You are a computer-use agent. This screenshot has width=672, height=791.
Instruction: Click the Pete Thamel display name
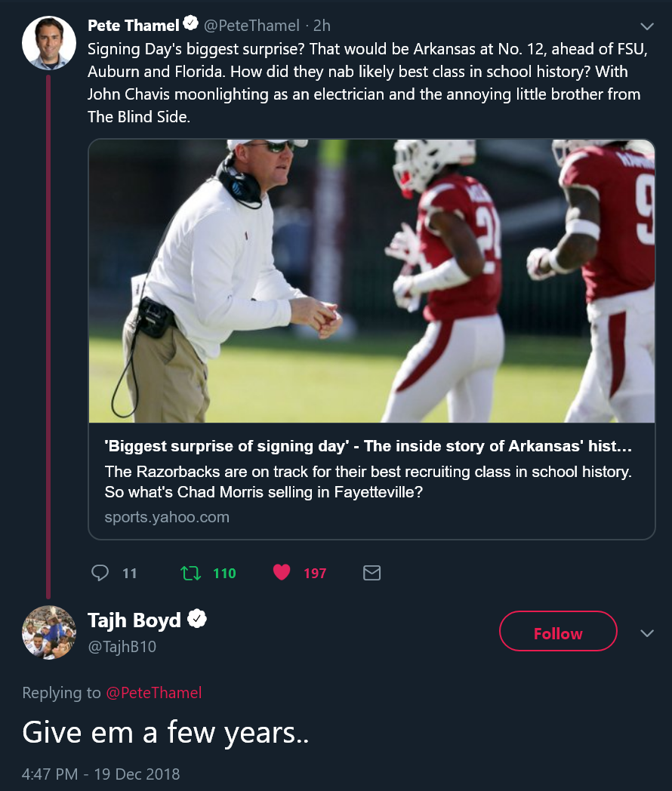[x=133, y=25]
